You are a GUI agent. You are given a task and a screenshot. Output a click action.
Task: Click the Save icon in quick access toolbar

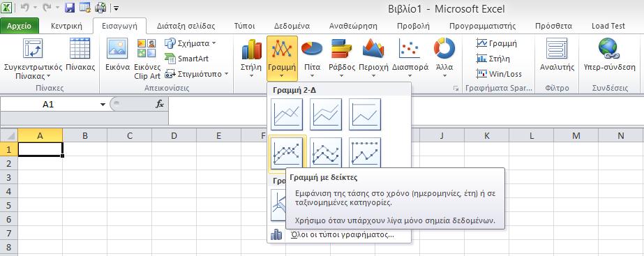[x=70, y=8]
